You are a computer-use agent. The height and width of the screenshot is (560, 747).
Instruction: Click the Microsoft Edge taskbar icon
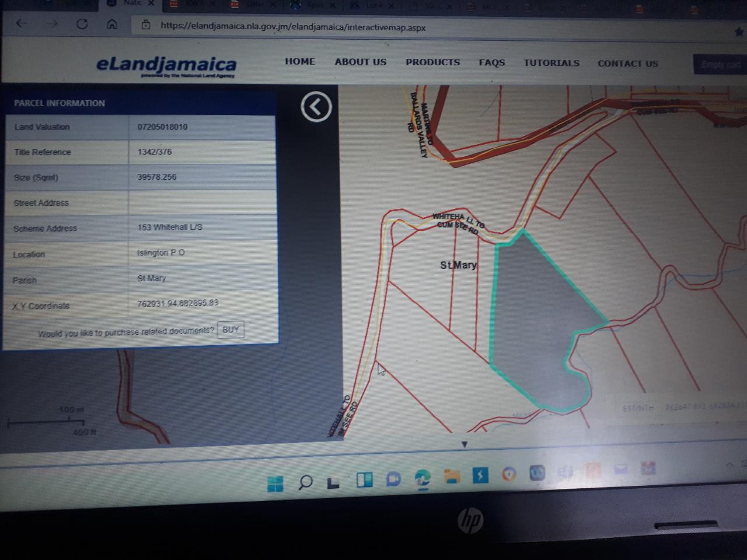[x=423, y=478]
